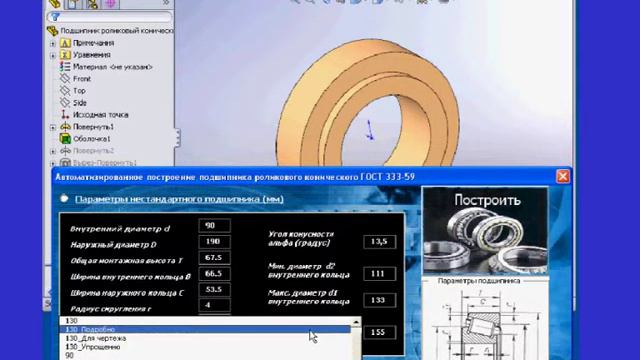
Task: Click the Макс. диаметр d1 field
Action: pos(379,300)
